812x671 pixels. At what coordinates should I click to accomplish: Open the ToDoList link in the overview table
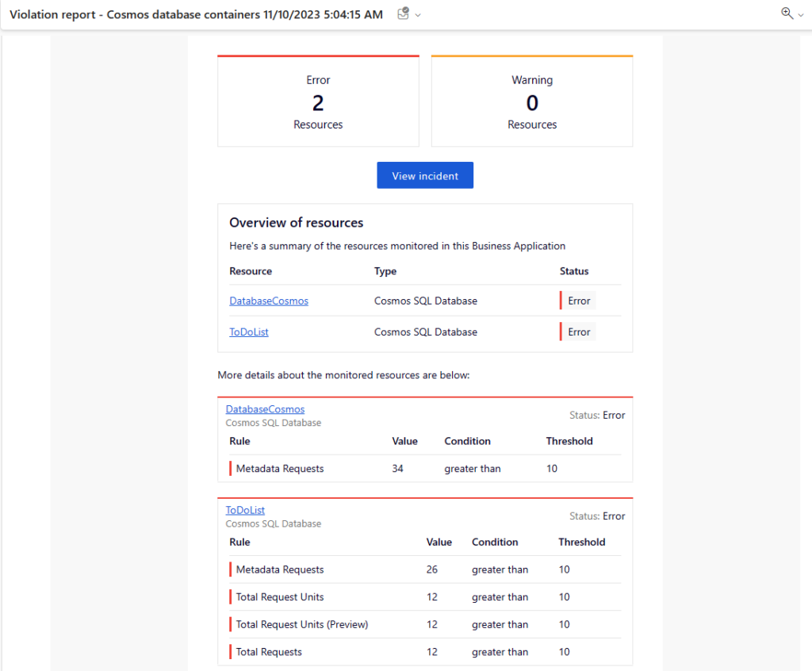(248, 332)
